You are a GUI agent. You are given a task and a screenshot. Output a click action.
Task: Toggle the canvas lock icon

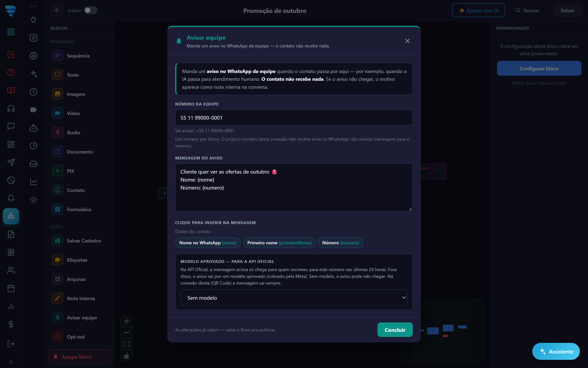127,356
